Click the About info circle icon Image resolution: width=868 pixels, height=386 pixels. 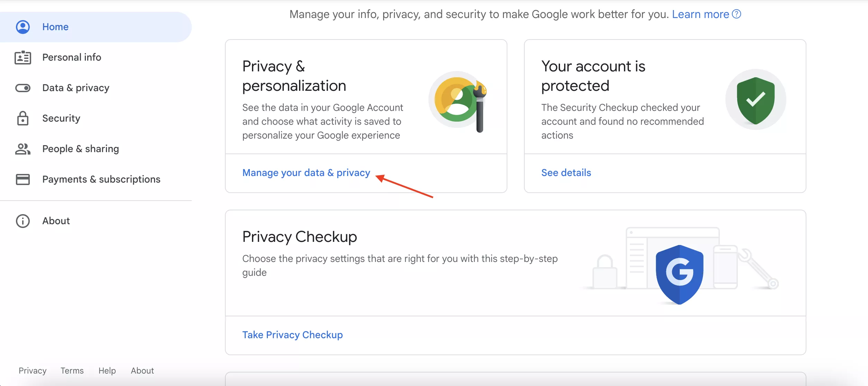click(x=23, y=221)
